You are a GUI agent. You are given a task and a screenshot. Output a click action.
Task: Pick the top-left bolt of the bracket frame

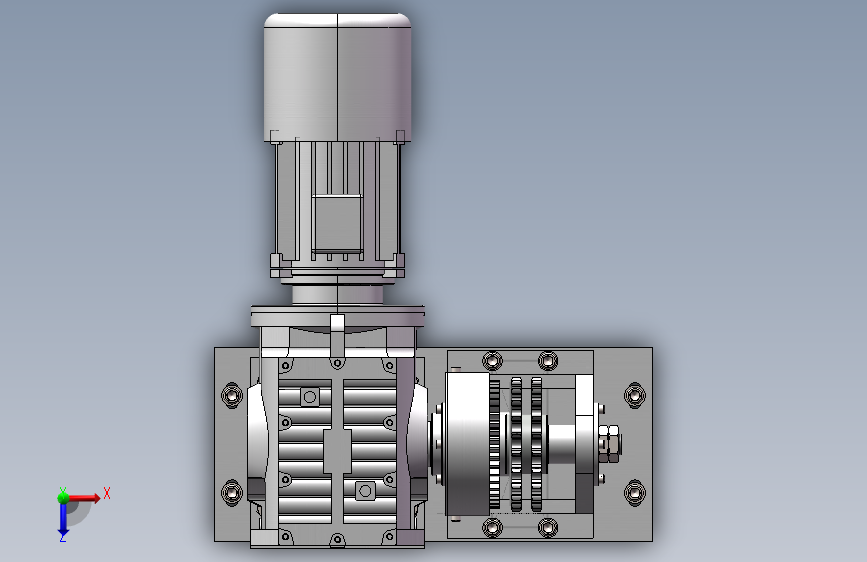(492, 361)
